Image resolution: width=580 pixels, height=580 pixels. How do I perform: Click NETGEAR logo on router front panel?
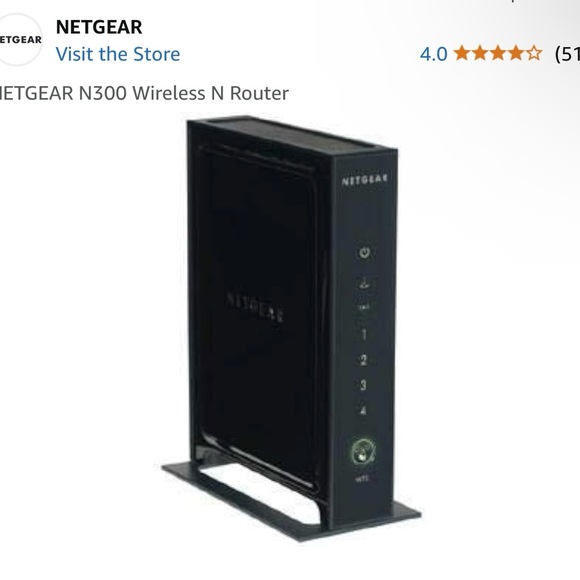coord(365,179)
